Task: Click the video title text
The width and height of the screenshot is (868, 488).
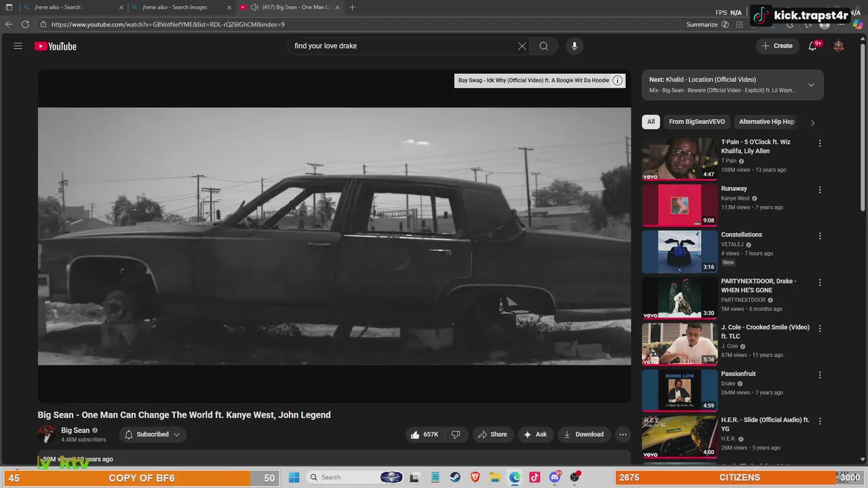Action: [184, 415]
